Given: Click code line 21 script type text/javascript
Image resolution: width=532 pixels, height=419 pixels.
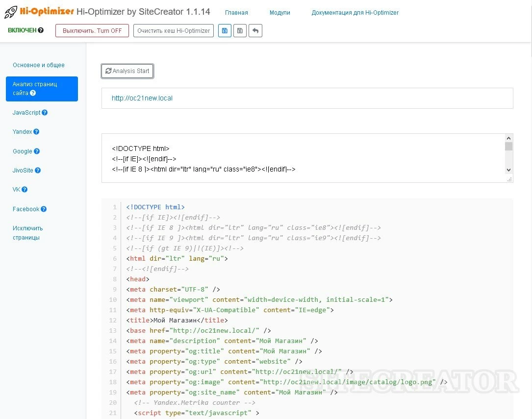Looking at the screenshot, I should (197, 413).
